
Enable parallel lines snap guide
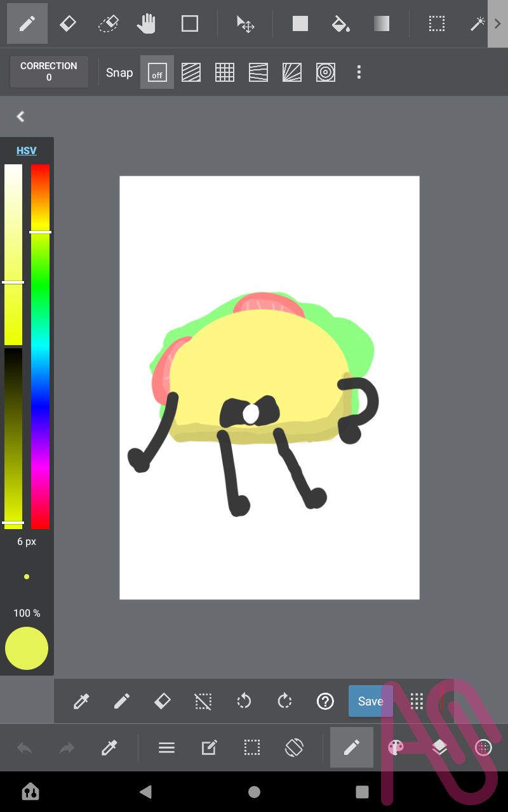(191, 72)
